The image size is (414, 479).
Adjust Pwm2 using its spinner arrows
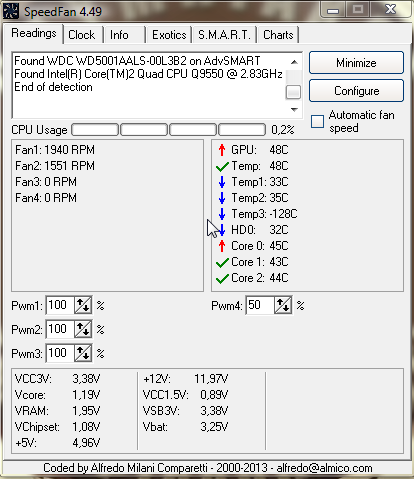(83, 329)
